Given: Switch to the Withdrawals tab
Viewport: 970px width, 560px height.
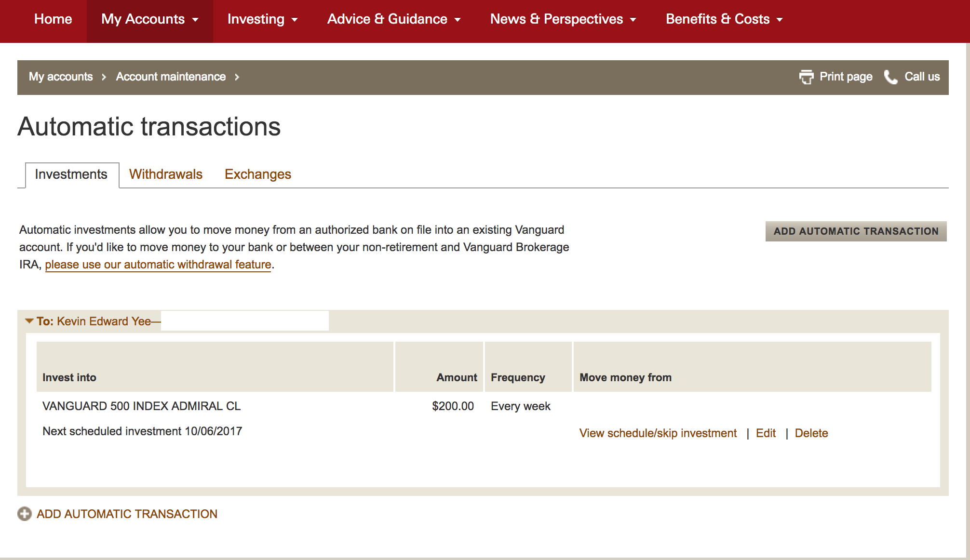Looking at the screenshot, I should pyautogui.click(x=166, y=174).
